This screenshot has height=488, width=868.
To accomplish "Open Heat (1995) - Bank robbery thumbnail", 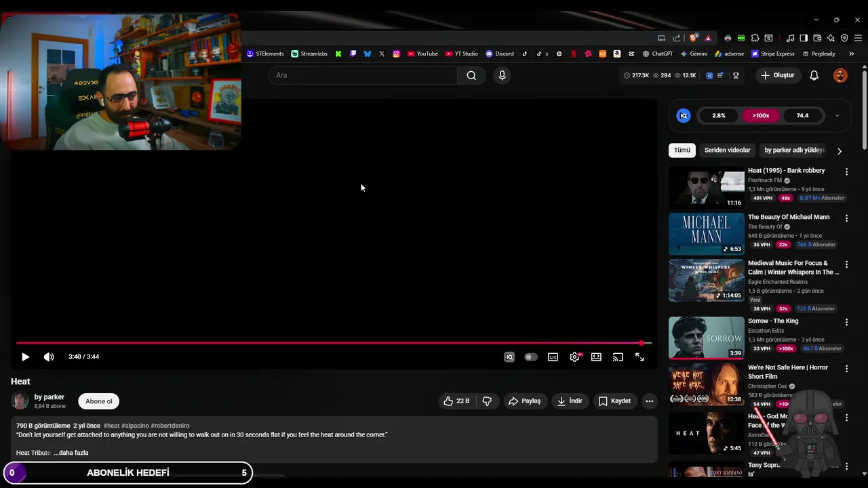I will click(x=706, y=188).
